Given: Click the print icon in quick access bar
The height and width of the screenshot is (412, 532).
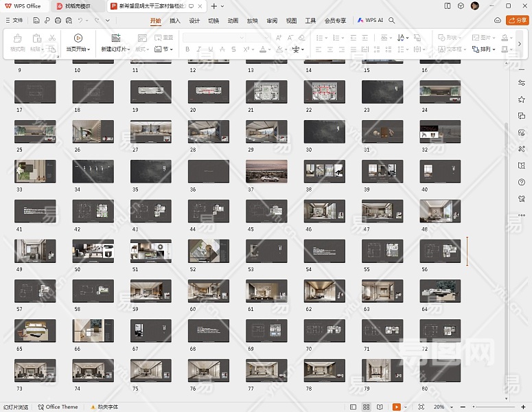Looking at the screenshot, I should (58, 21).
